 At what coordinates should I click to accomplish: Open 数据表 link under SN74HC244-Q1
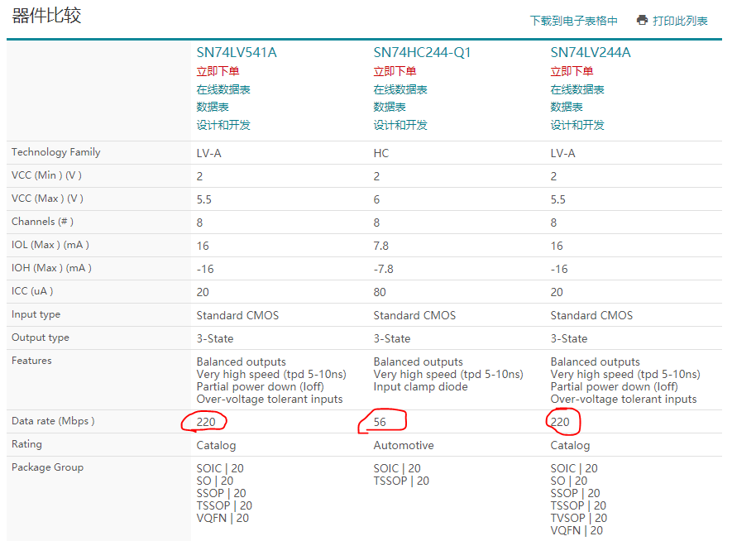coord(390,107)
